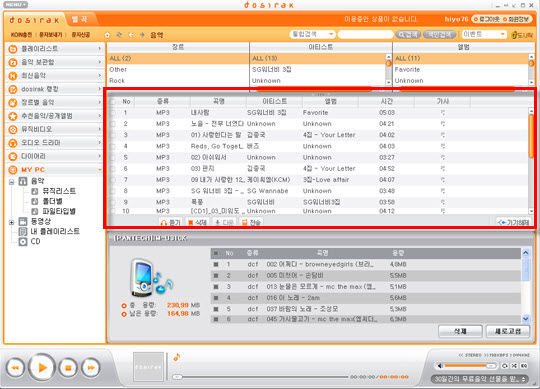
Task: Click the orange music note icon in player
Action: [177, 357]
